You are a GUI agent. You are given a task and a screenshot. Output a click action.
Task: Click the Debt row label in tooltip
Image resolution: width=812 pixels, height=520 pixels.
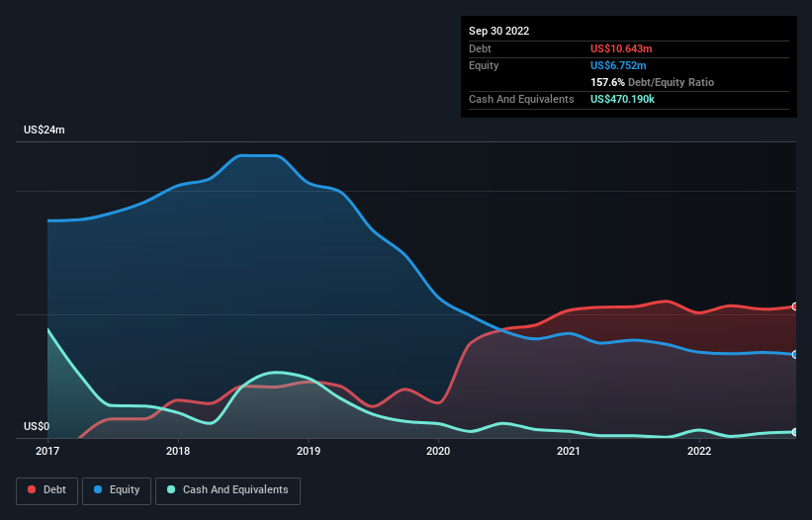(480, 48)
